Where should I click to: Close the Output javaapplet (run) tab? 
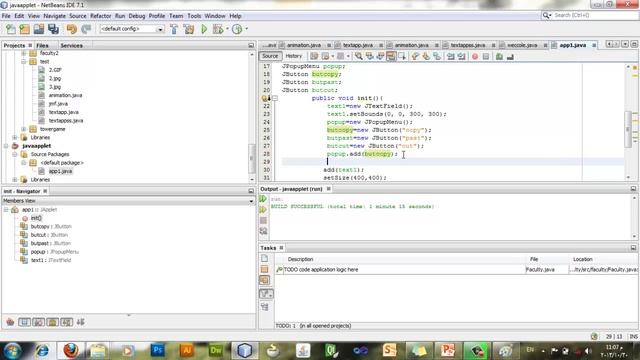pos(329,189)
